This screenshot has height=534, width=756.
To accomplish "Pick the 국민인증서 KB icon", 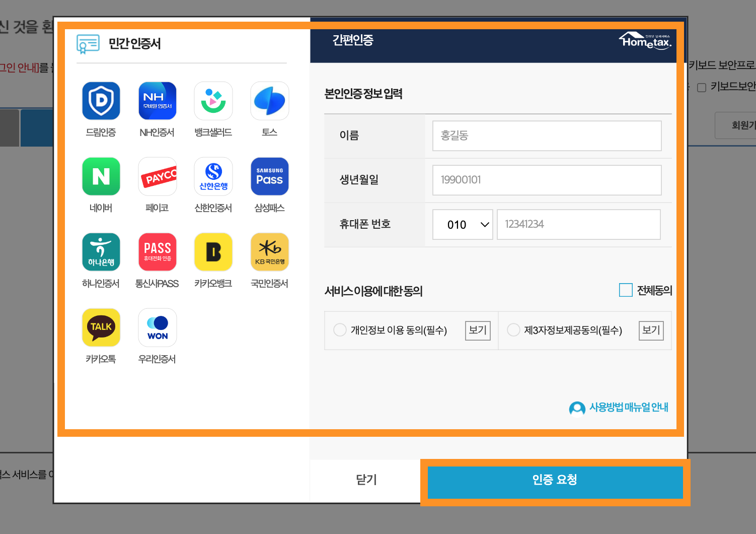I will [270, 252].
